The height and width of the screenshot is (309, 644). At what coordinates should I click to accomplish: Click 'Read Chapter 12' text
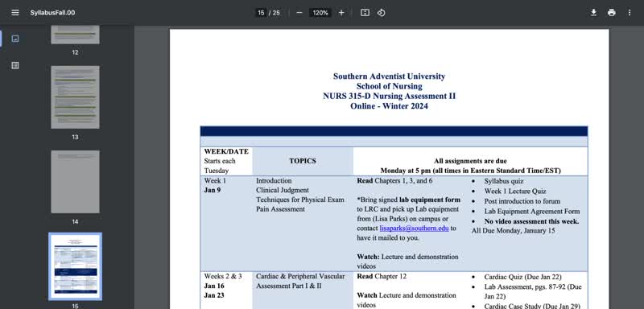382,276
